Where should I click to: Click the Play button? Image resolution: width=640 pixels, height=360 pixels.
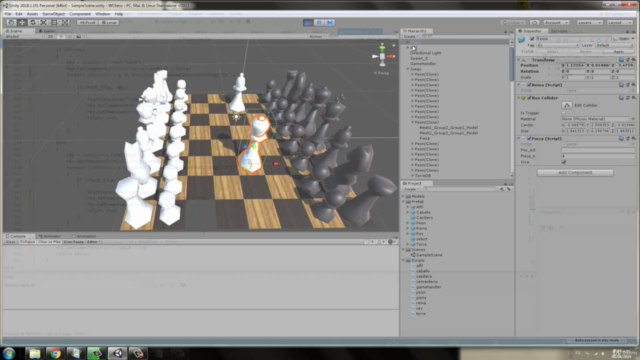click(x=309, y=22)
